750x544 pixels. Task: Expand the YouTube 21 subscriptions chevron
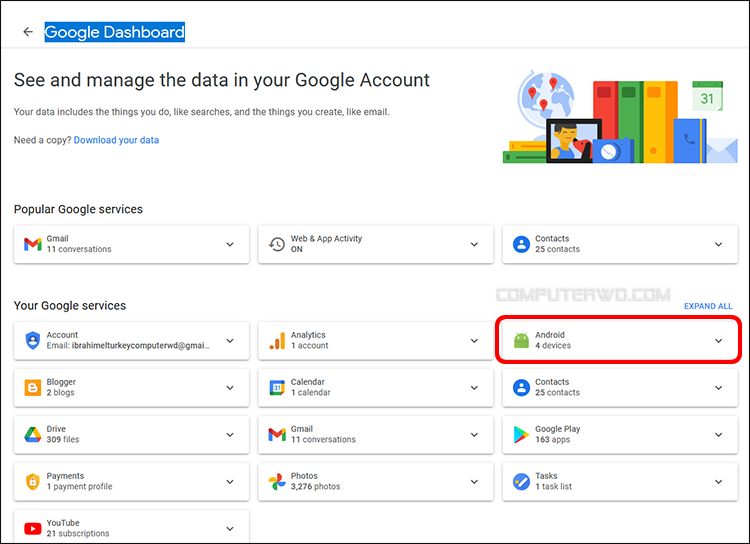(x=230, y=529)
